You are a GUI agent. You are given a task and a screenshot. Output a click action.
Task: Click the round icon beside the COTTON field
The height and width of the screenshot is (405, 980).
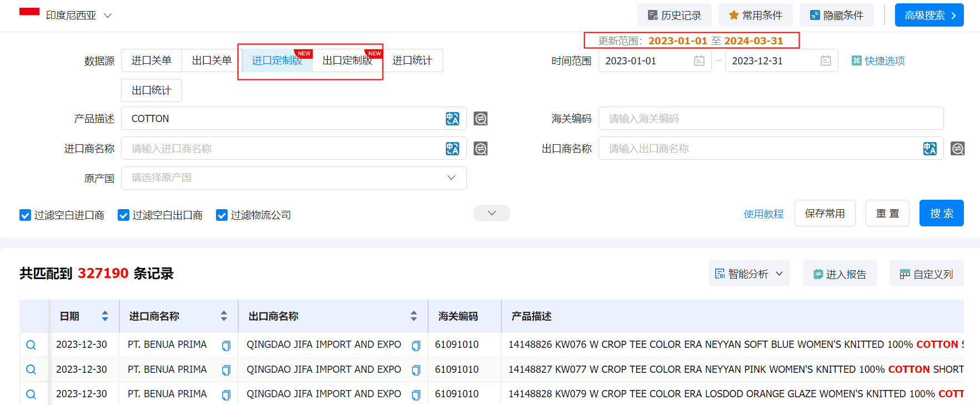click(480, 119)
